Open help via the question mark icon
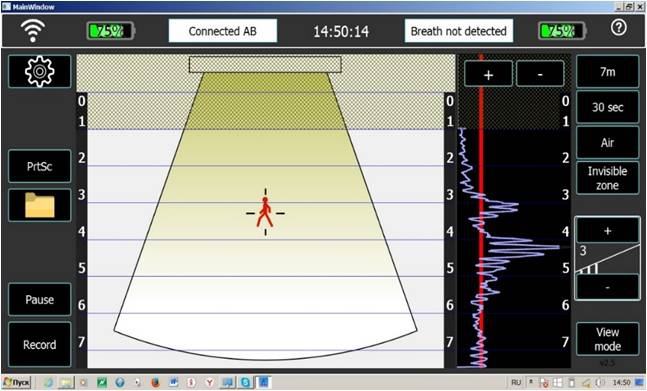 pos(619,28)
